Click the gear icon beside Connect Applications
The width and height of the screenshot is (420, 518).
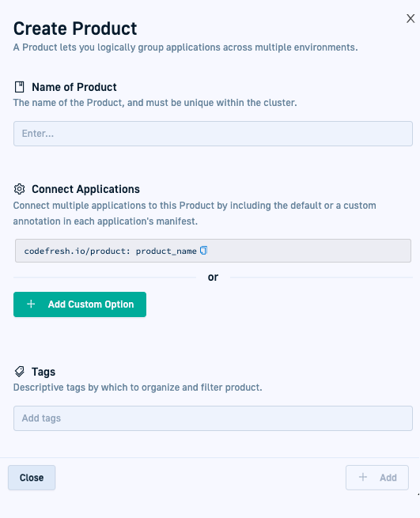click(x=20, y=189)
